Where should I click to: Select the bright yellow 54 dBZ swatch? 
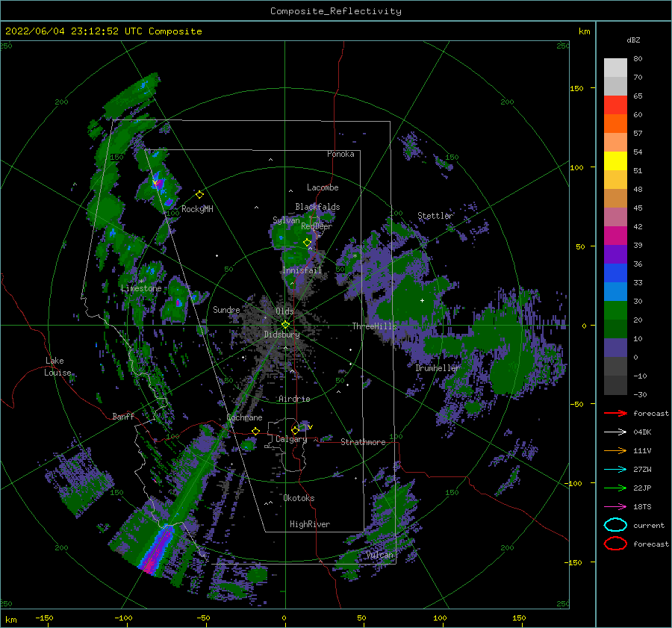pos(615,161)
